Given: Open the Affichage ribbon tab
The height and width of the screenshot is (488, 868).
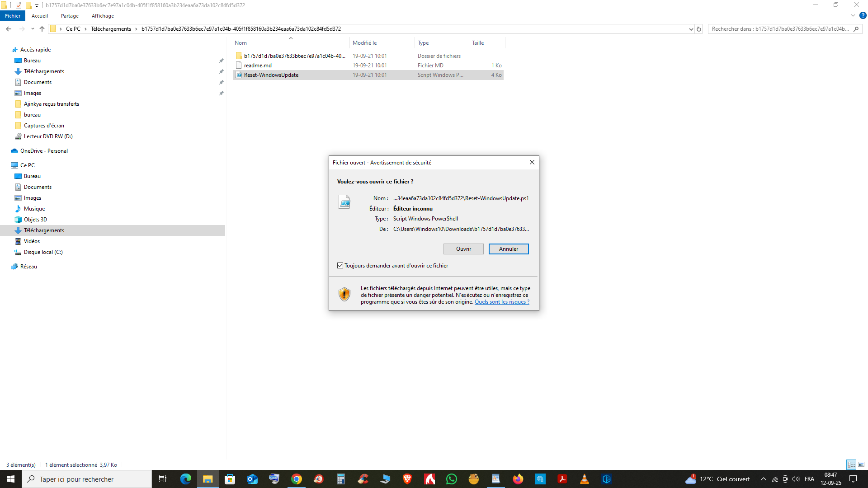Looking at the screenshot, I should (x=103, y=16).
